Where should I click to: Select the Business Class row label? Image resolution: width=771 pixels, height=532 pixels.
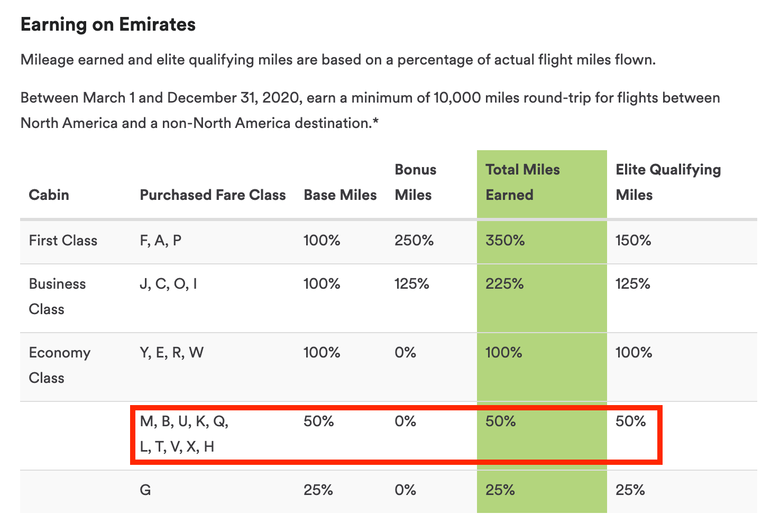pyautogui.click(x=57, y=296)
